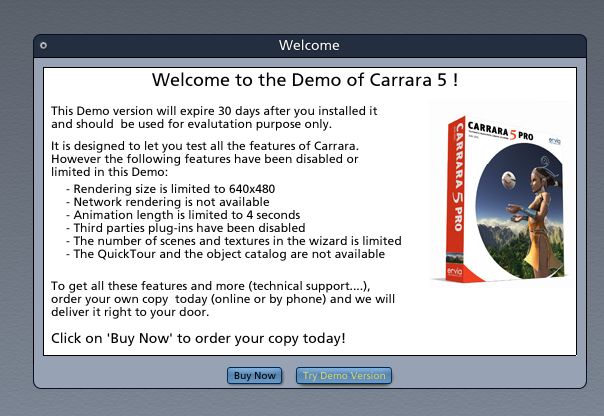The height and width of the screenshot is (416, 604).
Task: Choose the Try Demo Version button
Action: click(x=344, y=376)
